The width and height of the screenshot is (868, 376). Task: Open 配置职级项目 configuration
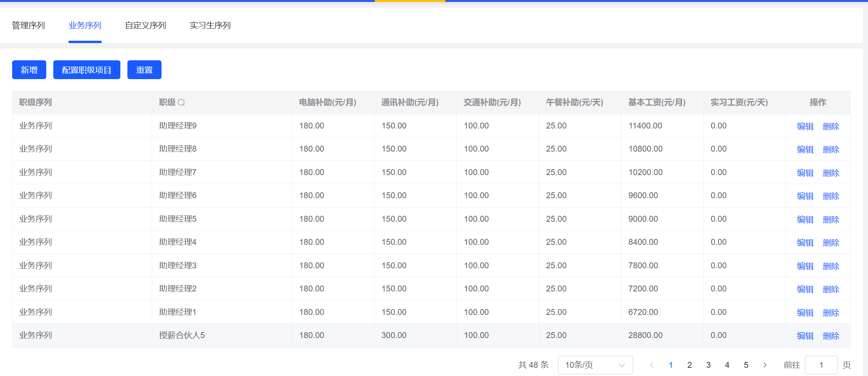(87, 70)
